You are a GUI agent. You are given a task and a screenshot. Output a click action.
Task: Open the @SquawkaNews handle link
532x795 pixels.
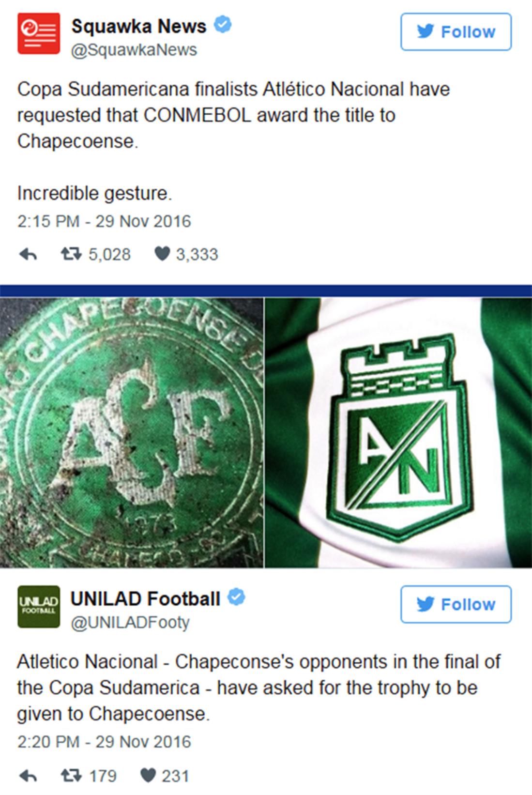click(134, 50)
